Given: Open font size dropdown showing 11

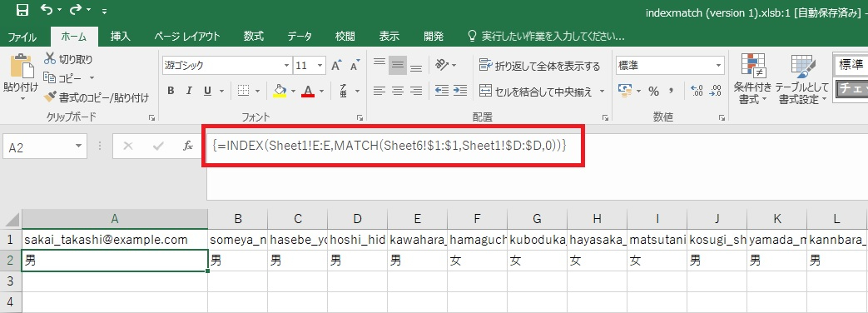Looking at the screenshot, I should [320, 66].
